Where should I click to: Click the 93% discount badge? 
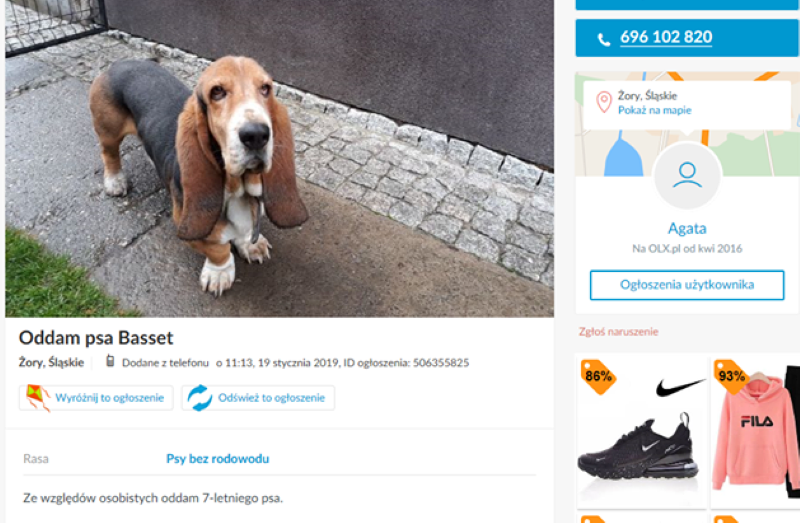[x=731, y=376]
